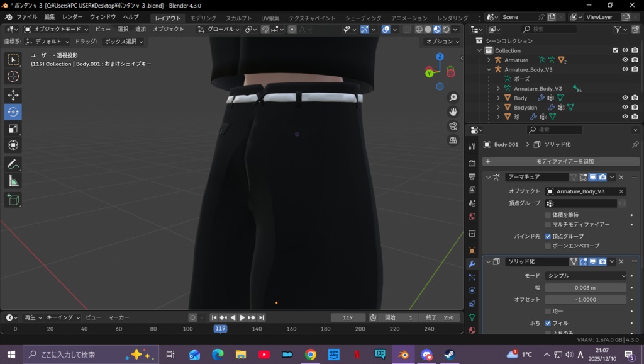The height and width of the screenshot is (364, 644).
Task: Expand the Armature item in outliner
Action: (489, 60)
